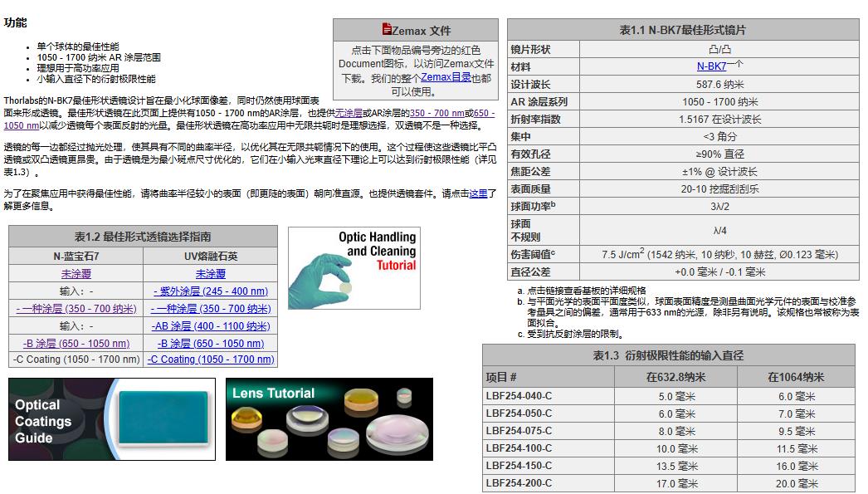The height and width of the screenshot is (494, 868).
Task: Click the 项目 # column header
Action: click(549, 377)
